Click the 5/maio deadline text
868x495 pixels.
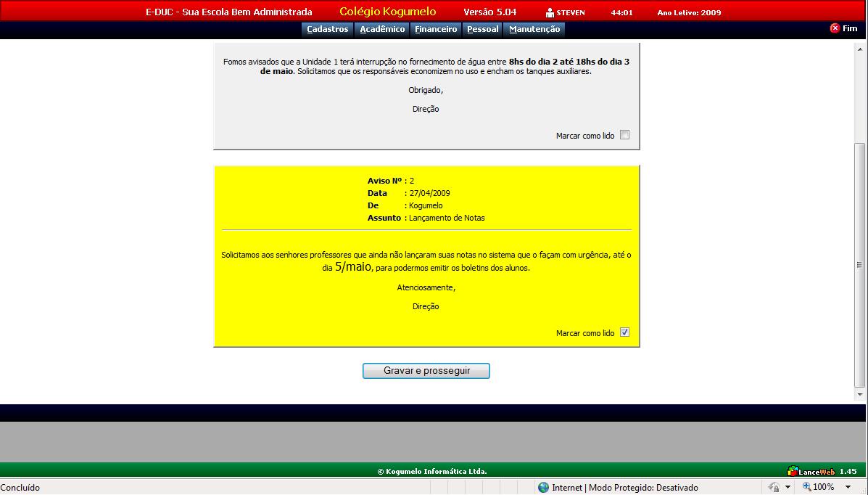click(x=352, y=266)
